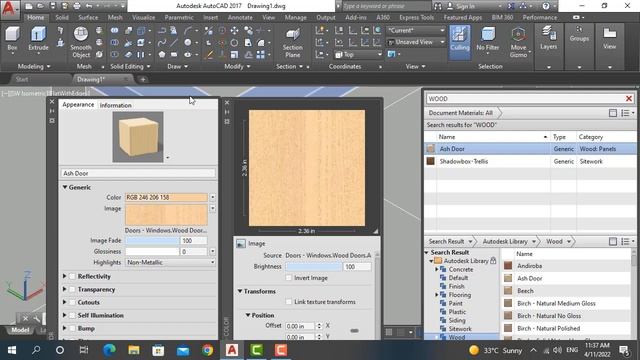Open the Solid ribbon tab
640x360 pixels.
click(x=62, y=18)
